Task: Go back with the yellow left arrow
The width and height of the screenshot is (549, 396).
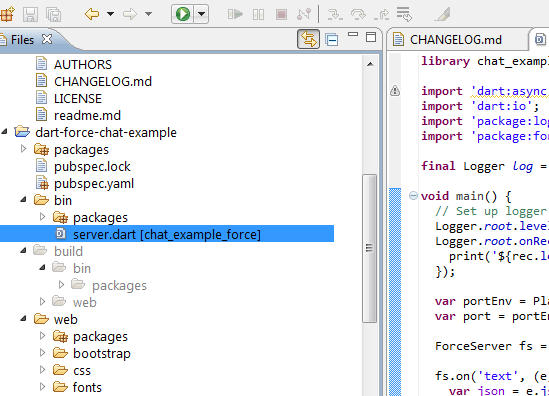Action: [92, 14]
